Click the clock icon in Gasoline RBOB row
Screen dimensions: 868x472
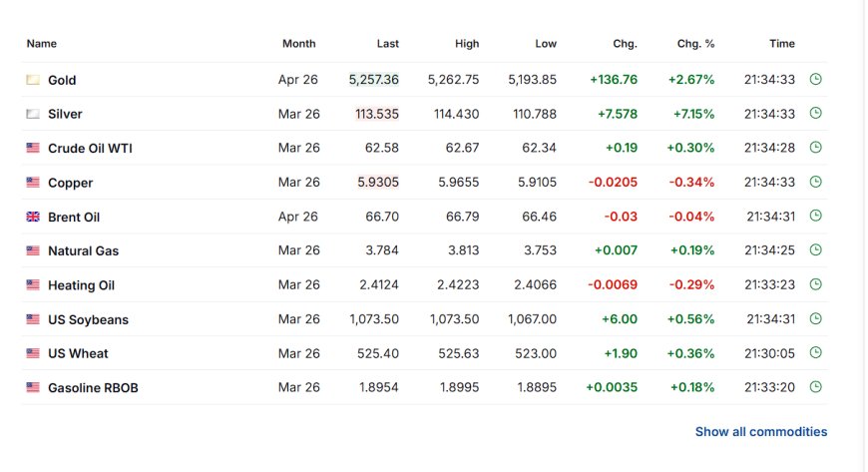815,387
